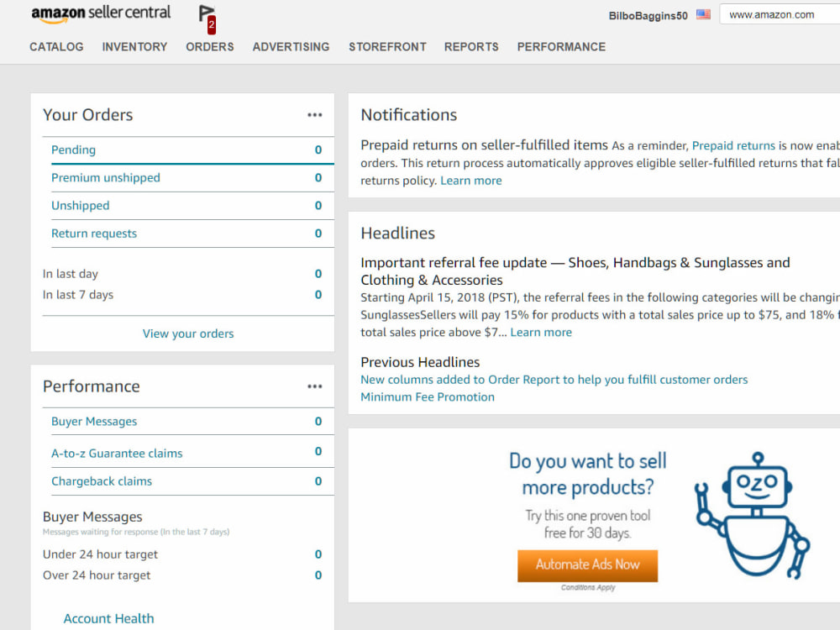Click the In last 7 days count value 0
The width and height of the screenshot is (840, 630).
(318, 295)
